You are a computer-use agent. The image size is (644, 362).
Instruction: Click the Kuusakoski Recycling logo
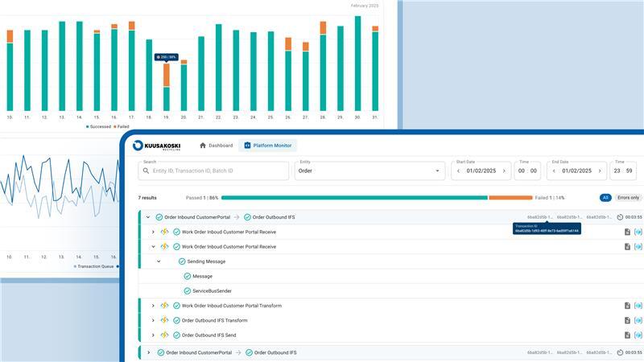point(157,146)
